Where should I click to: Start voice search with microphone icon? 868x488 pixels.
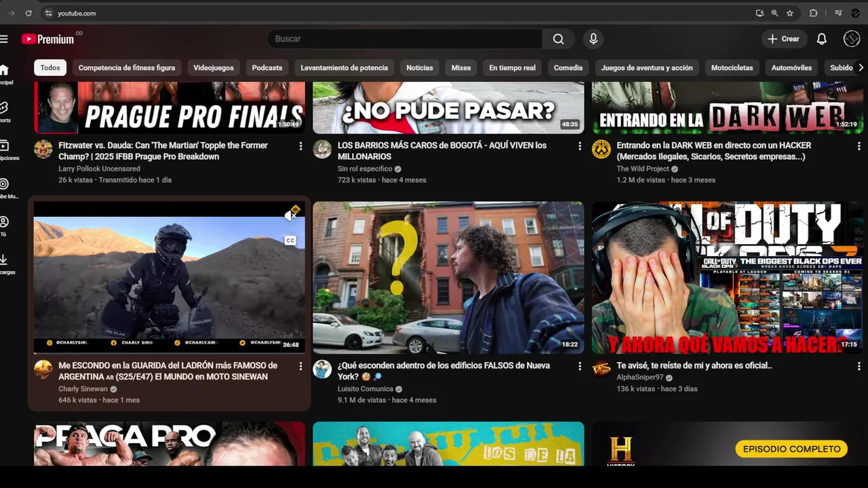[x=593, y=39]
